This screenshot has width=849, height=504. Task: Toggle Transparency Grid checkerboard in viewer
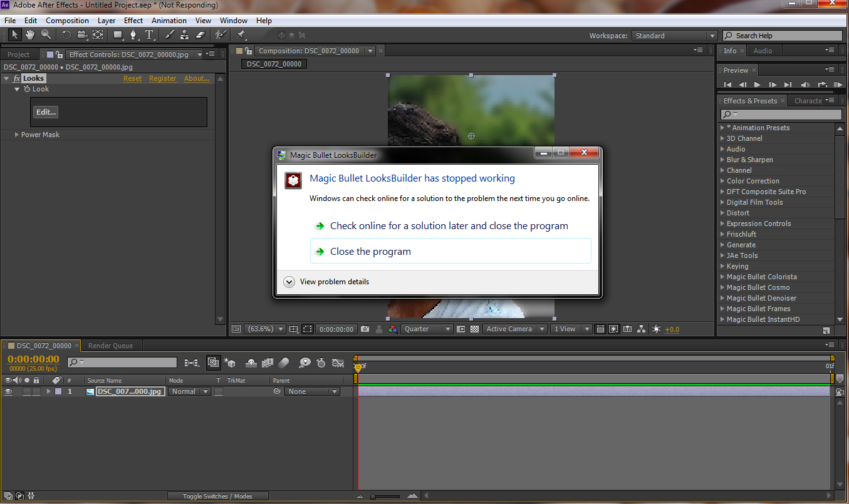tap(474, 329)
